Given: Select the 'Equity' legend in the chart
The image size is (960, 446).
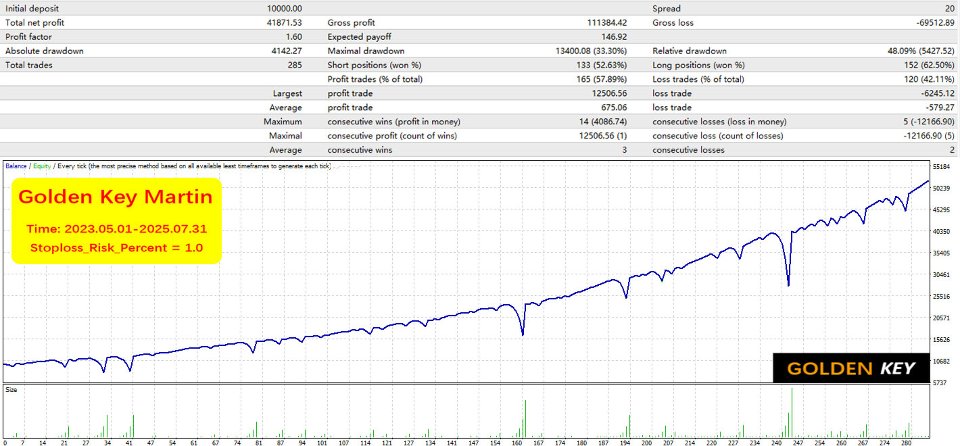Looking at the screenshot, I should 42,166.
